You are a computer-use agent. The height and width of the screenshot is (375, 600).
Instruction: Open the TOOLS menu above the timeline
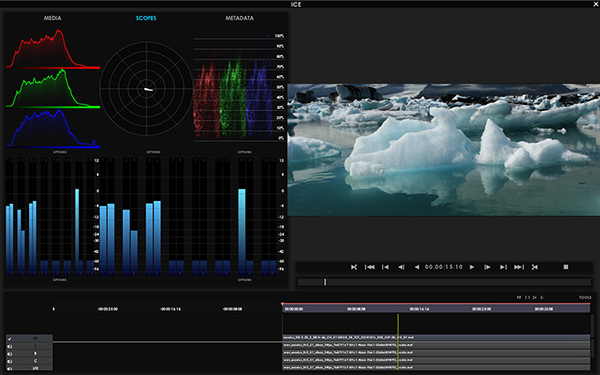[x=585, y=297]
